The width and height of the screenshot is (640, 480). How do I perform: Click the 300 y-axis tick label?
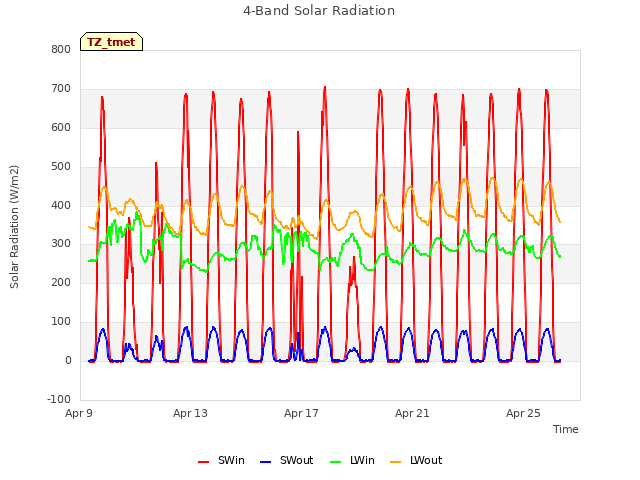pos(61,244)
